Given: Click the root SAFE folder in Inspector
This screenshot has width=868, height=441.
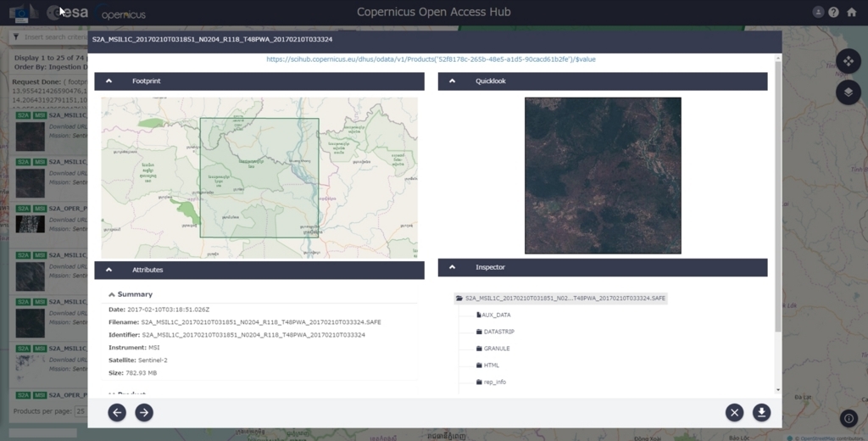Looking at the screenshot, I should coord(560,298).
